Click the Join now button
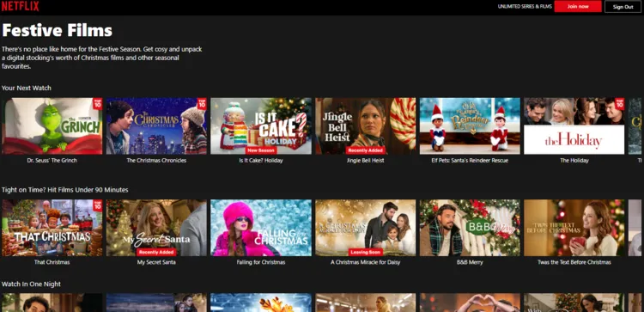 (x=578, y=7)
